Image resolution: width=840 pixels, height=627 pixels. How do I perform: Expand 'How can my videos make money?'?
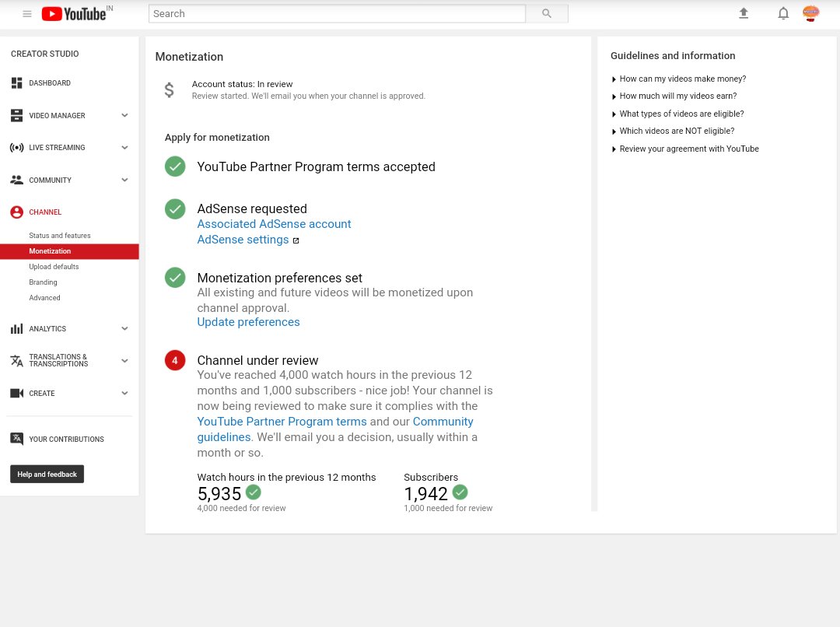tap(679, 79)
